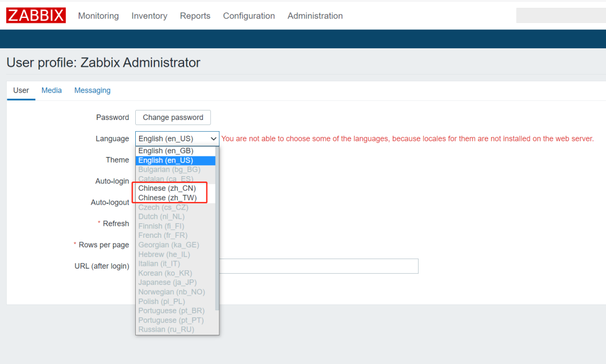
Task: Switch to the Media tab
Action: pyautogui.click(x=52, y=90)
